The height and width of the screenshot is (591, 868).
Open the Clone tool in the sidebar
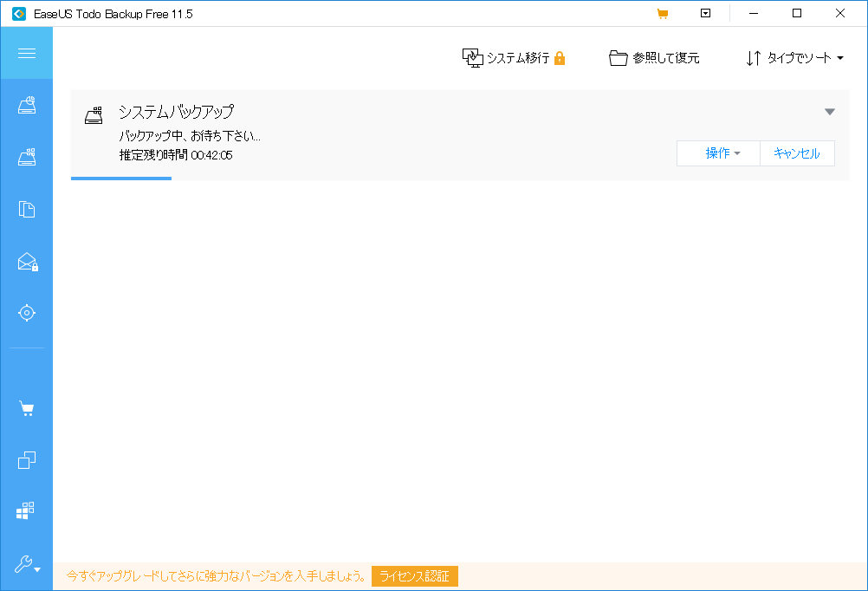point(27,460)
